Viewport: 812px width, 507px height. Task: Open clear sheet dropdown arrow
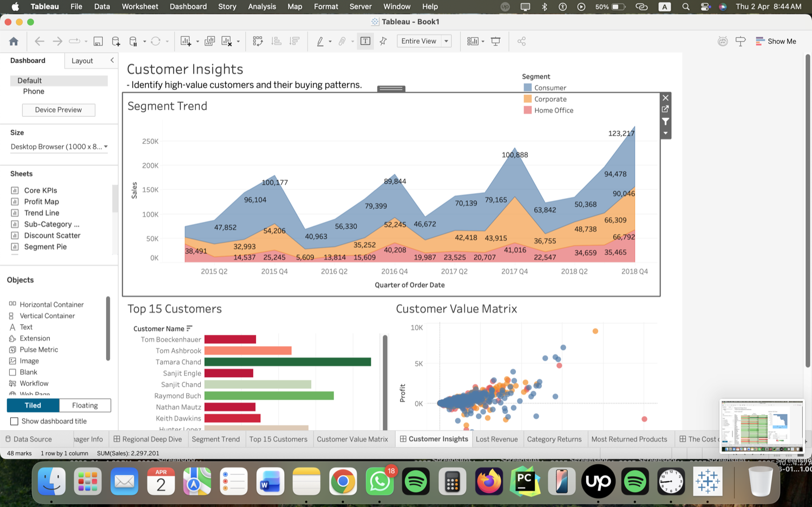[x=238, y=42]
